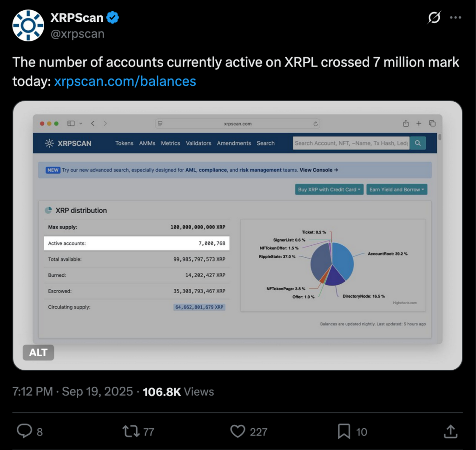476x450 pixels.
Task: Click the magnifier search button
Action: (x=418, y=143)
